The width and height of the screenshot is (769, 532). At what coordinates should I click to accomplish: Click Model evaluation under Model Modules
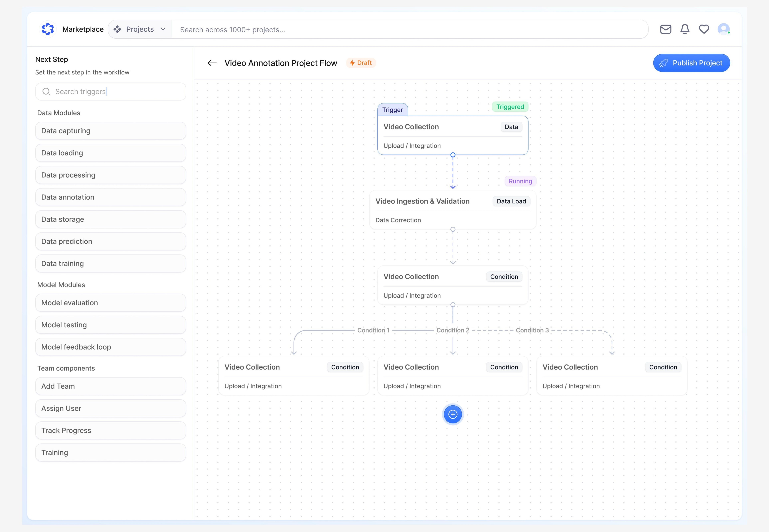110,303
